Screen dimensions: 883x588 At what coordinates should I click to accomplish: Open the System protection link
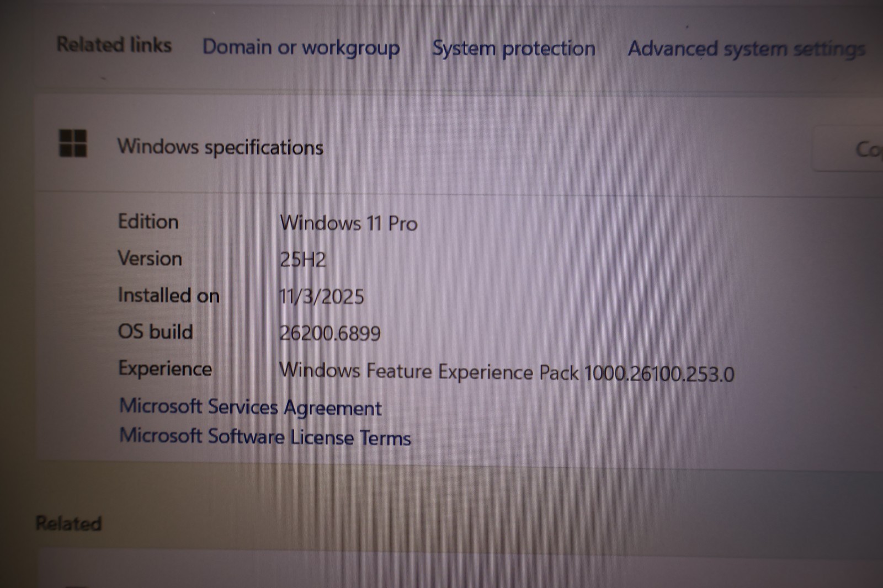tap(514, 49)
